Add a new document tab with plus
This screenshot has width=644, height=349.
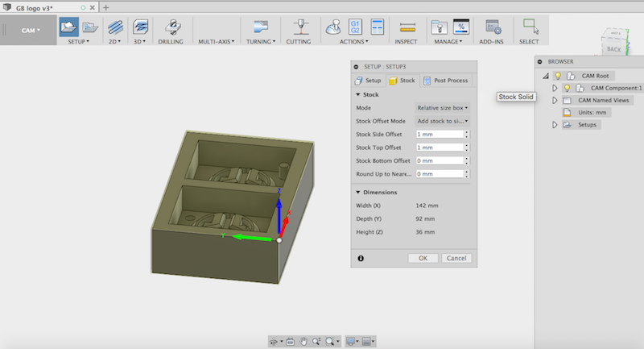[x=106, y=7]
